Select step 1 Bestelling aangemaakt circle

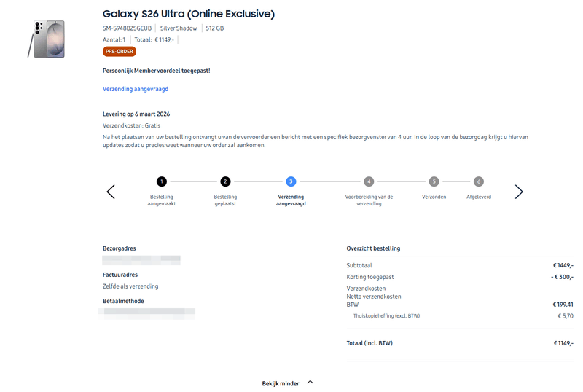tap(162, 181)
